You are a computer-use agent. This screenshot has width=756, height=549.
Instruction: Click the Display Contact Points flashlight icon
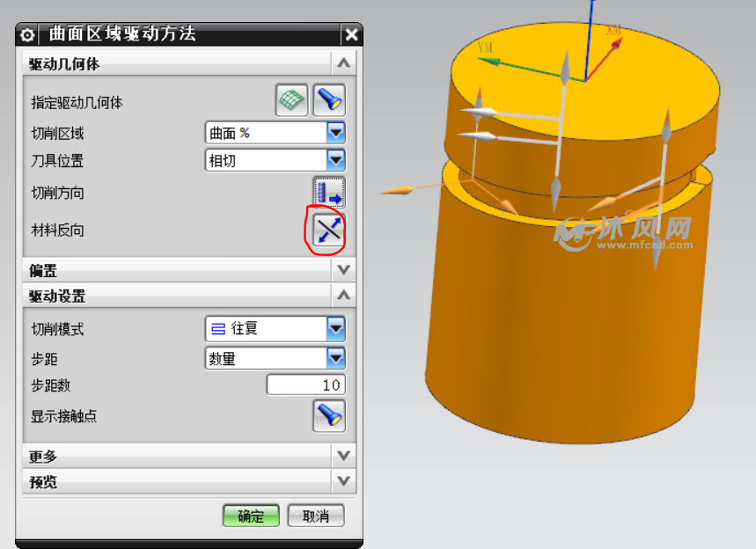329,415
